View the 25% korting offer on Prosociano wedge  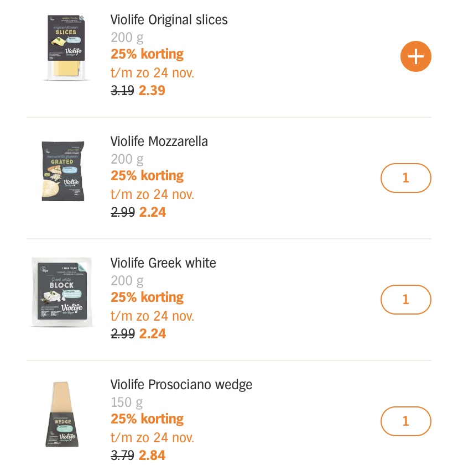click(147, 419)
